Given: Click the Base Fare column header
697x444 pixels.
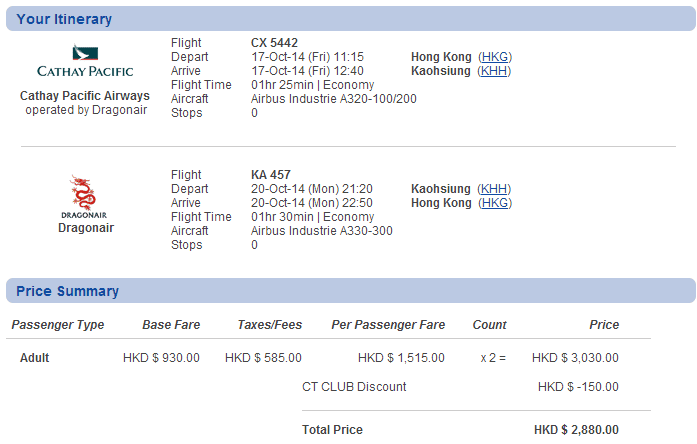Looking at the screenshot, I should tap(170, 325).
